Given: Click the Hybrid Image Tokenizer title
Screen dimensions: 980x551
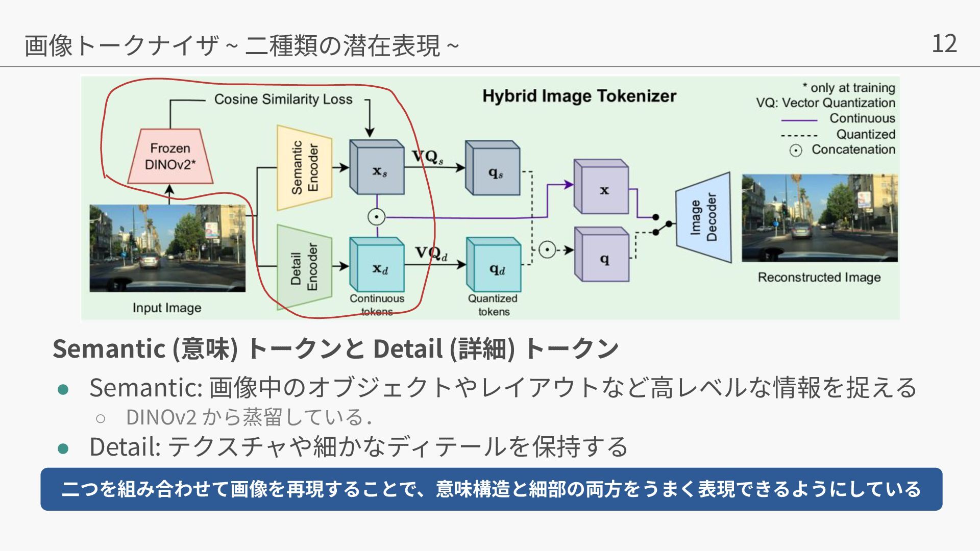Looking at the screenshot, I should (x=579, y=96).
